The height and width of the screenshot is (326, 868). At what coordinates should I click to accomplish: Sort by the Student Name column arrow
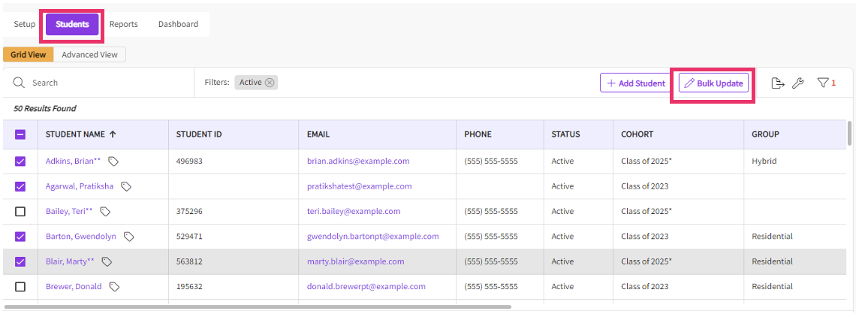(113, 134)
